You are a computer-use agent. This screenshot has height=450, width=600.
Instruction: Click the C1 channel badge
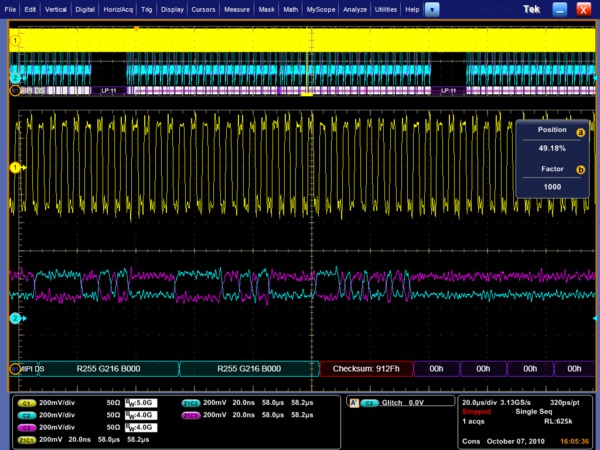[26, 403]
